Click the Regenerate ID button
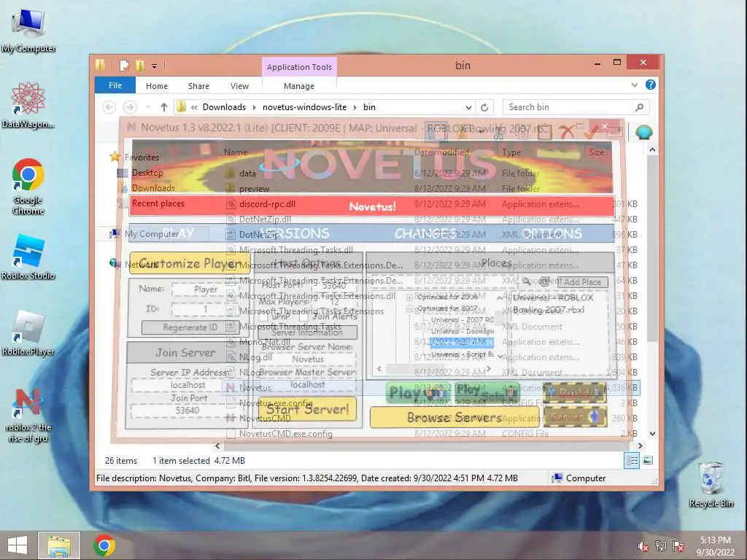The height and width of the screenshot is (560, 747). pos(190,327)
